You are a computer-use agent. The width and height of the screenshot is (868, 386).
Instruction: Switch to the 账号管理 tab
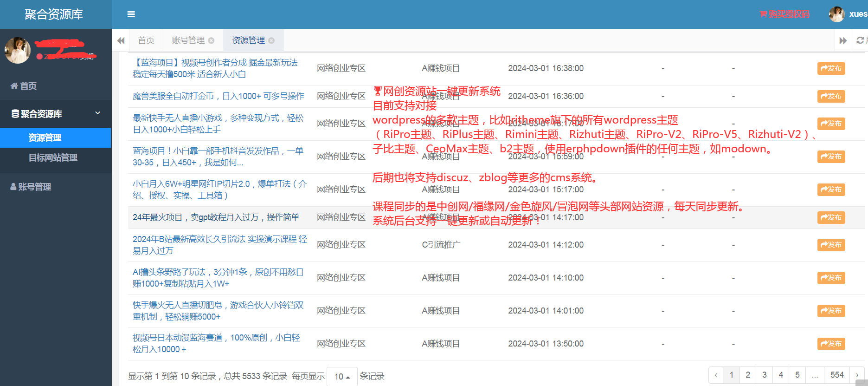[x=188, y=40]
